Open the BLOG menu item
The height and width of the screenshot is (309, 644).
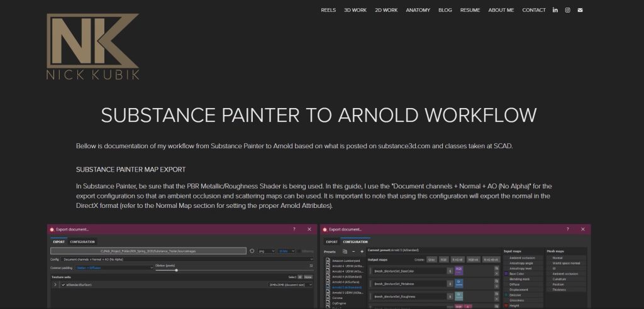point(445,10)
